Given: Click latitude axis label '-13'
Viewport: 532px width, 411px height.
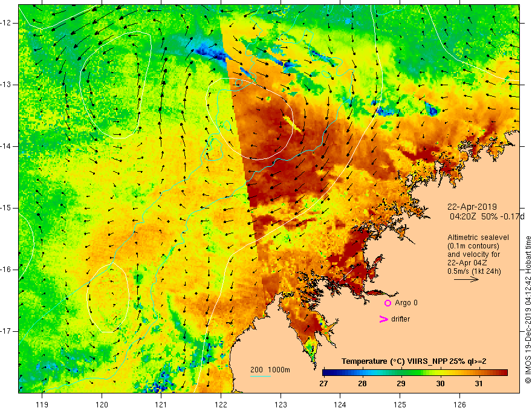Looking at the screenshot, I should [x=6, y=85].
